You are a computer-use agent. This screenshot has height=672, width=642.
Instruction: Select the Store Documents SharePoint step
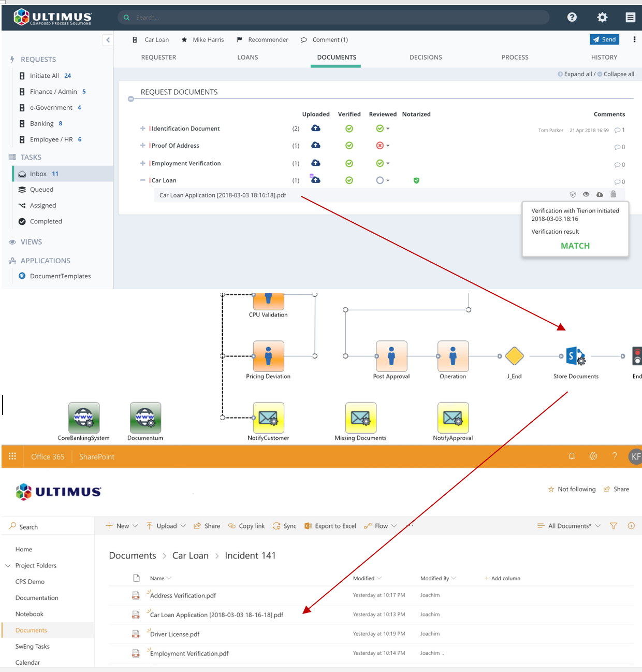point(576,356)
